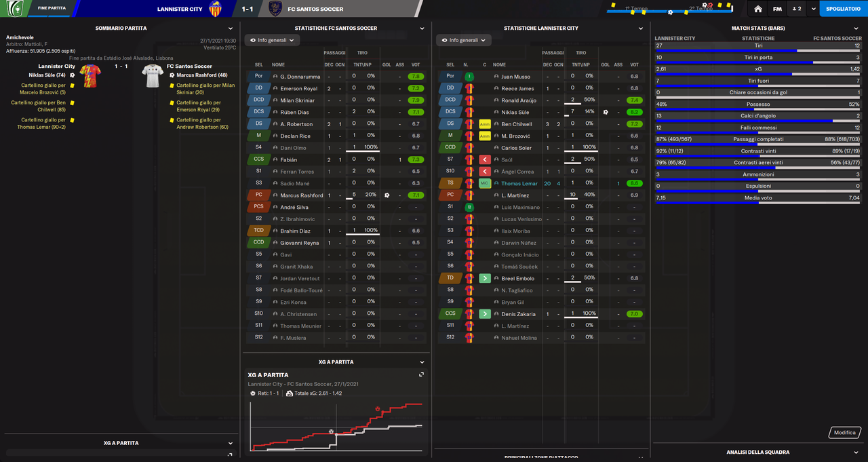Screen dimensions: 868x462
Task: Click the substituted-off icon beside Saúl
Action: pyautogui.click(x=485, y=159)
